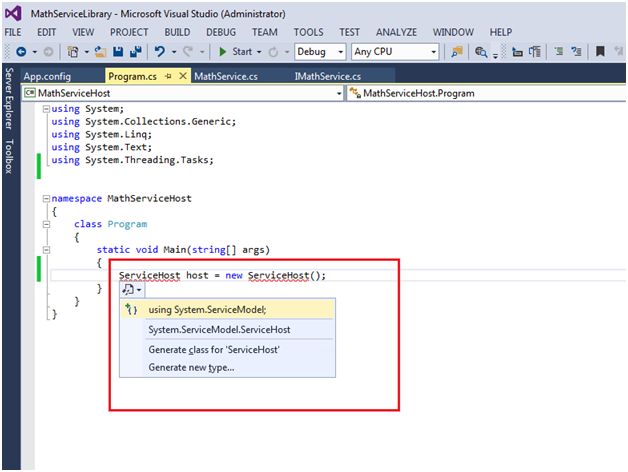
Task: Navigate backward with the back arrow icon
Action: (x=21, y=52)
